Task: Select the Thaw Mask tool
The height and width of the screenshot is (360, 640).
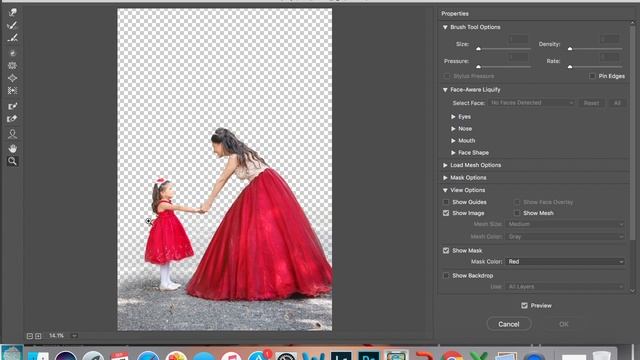Action: 12,119
